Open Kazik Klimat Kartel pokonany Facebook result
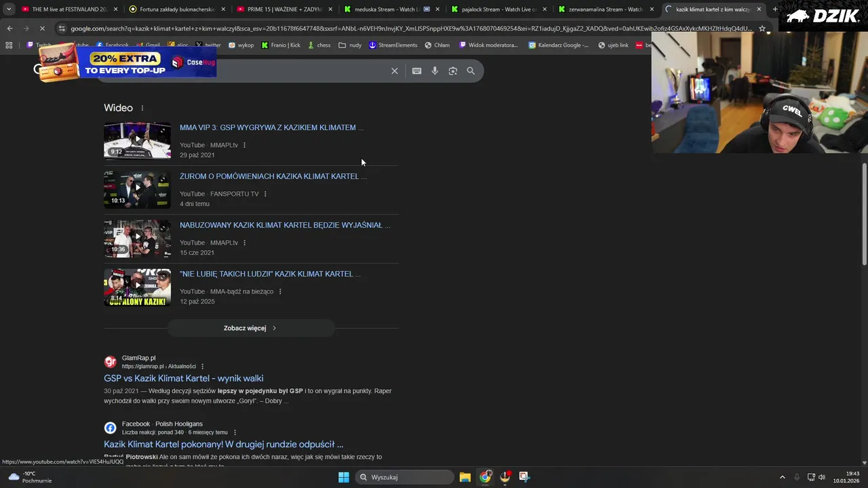The width and height of the screenshot is (868, 488). (x=224, y=445)
